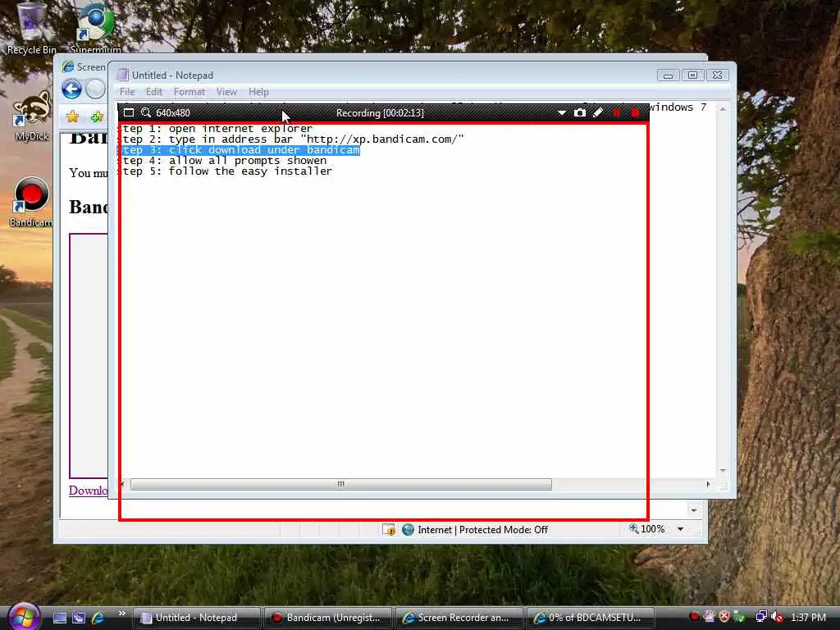Image resolution: width=840 pixels, height=630 pixels.
Task: Click the Notepad horizontal scrollbar thumb
Action: point(340,484)
